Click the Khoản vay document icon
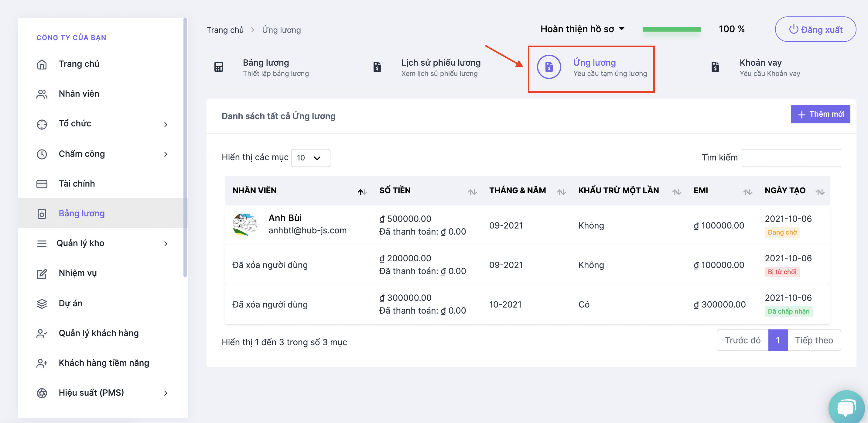This screenshot has width=868, height=423. 715,67
